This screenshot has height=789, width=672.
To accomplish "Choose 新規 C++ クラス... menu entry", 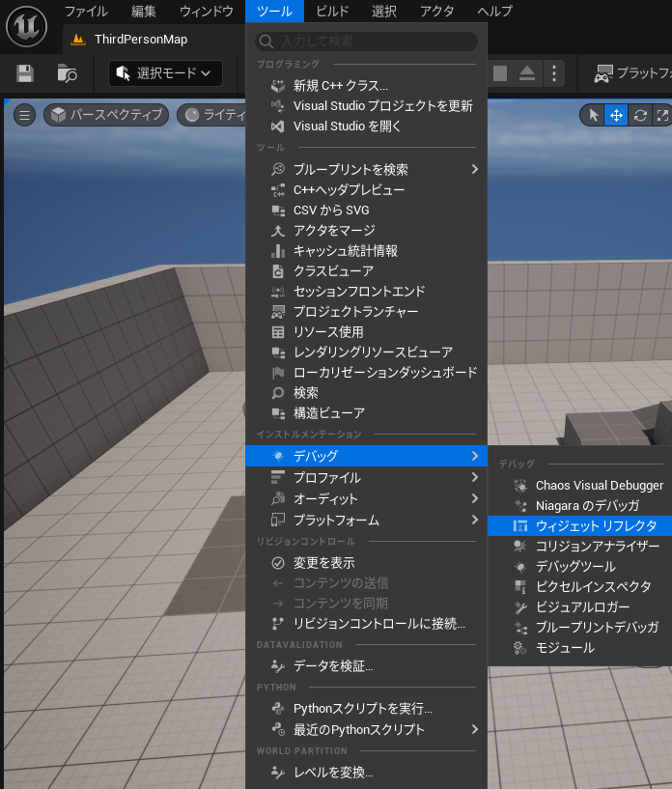I will click(x=366, y=86).
